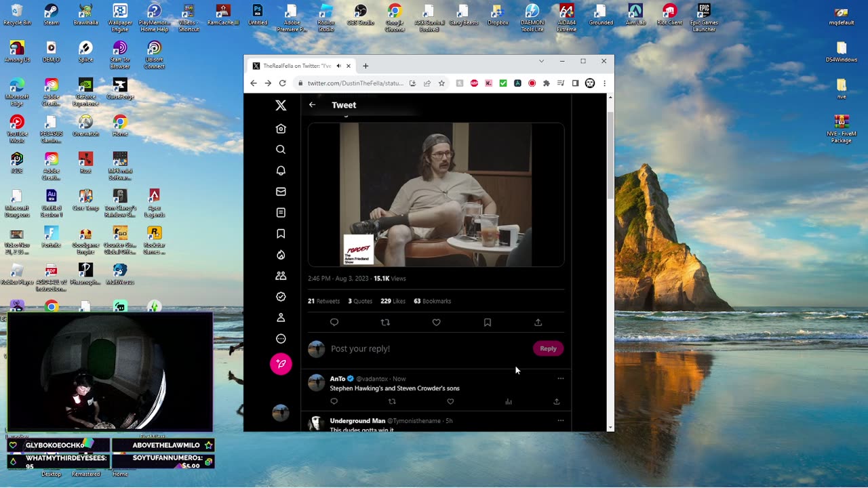Select Steam desktop icon
This screenshot has height=488, width=868.
point(51,15)
